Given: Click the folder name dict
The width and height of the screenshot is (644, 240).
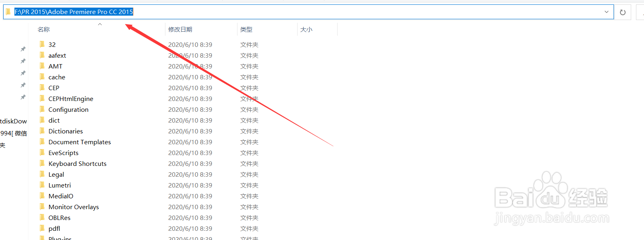Looking at the screenshot, I should [54, 120].
